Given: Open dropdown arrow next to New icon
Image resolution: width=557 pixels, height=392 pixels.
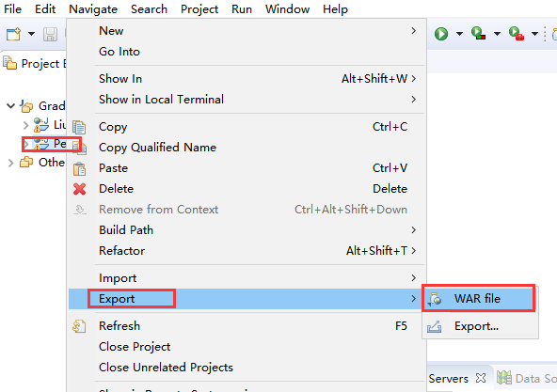Looking at the screenshot, I should tap(31, 34).
